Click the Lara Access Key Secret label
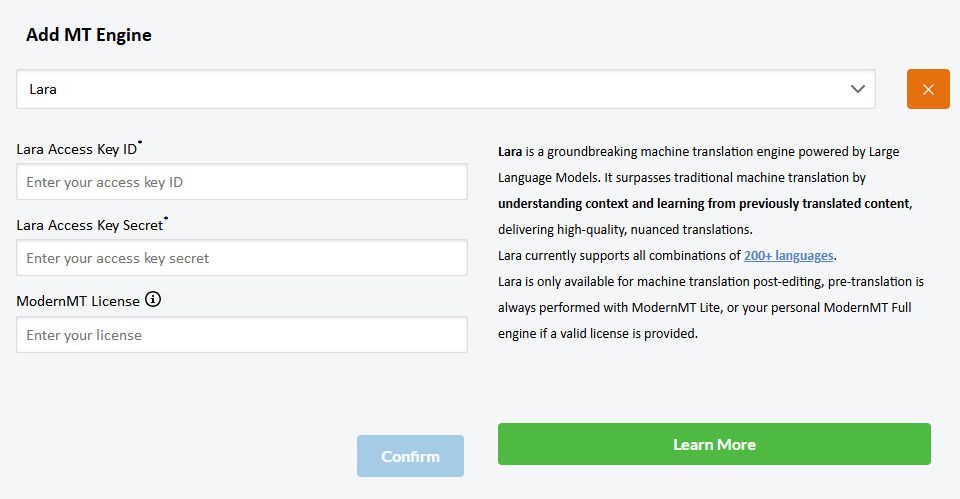This screenshot has width=960, height=499. (x=90, y=225)
